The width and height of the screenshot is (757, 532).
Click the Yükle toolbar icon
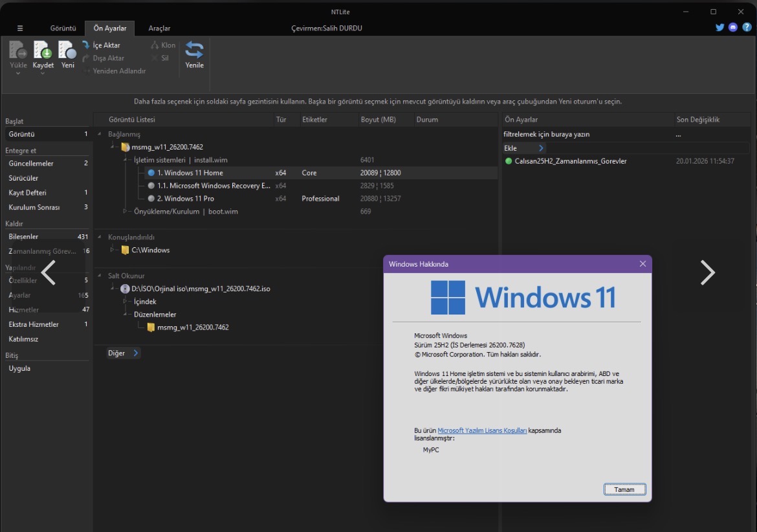coord(18,50)
